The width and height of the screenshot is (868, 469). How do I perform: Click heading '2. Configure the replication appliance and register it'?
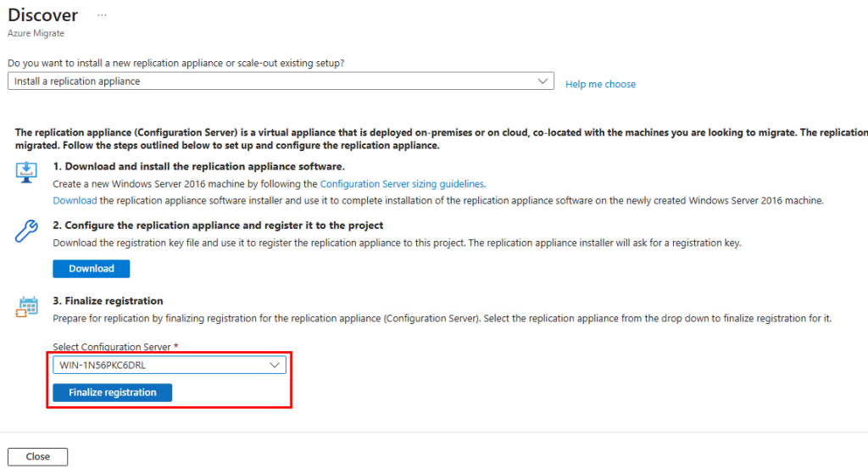(x=218, y=226)
